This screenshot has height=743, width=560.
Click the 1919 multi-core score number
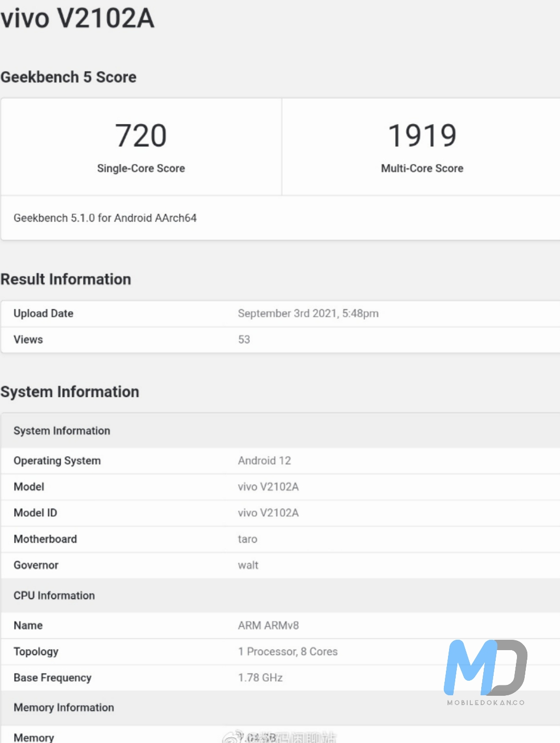422,136
